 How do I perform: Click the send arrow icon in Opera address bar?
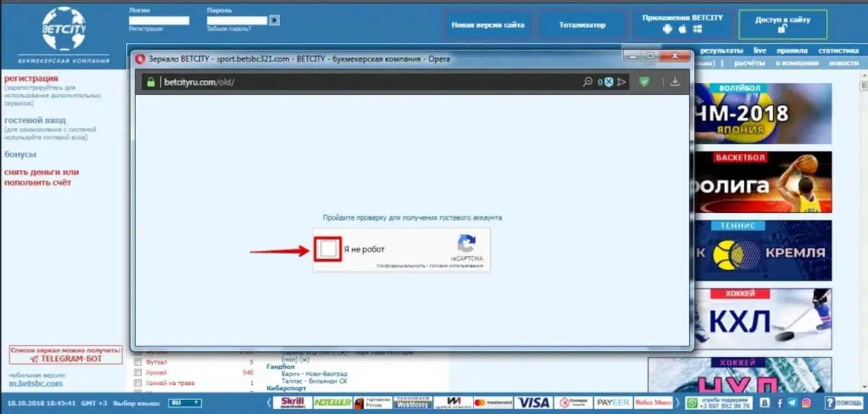pyautogui.click(x=622, y=82)
